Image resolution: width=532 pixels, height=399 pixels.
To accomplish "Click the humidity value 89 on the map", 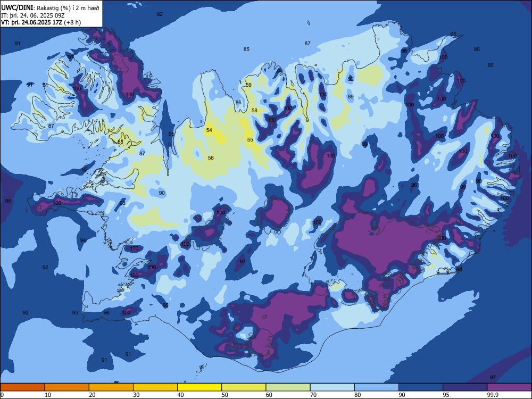I will click(x=351, y=97).
